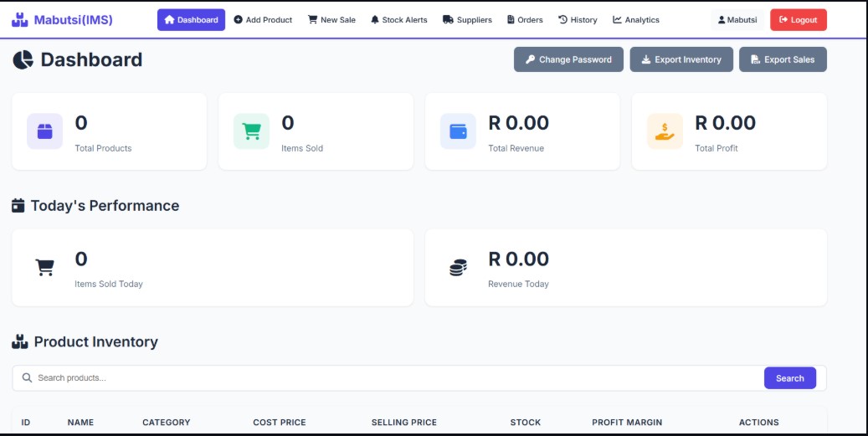This screenshot has height=436, width=868.
Task: Click the NAME column header
Action: (x=81, y=422)
